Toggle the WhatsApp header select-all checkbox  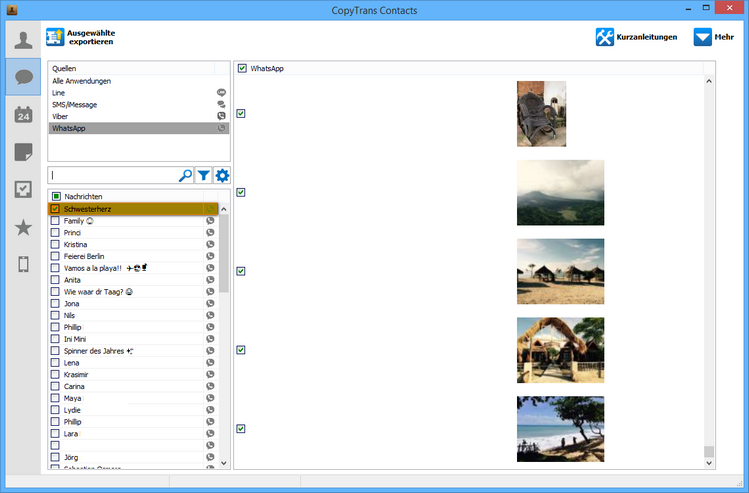pos(243,68)
